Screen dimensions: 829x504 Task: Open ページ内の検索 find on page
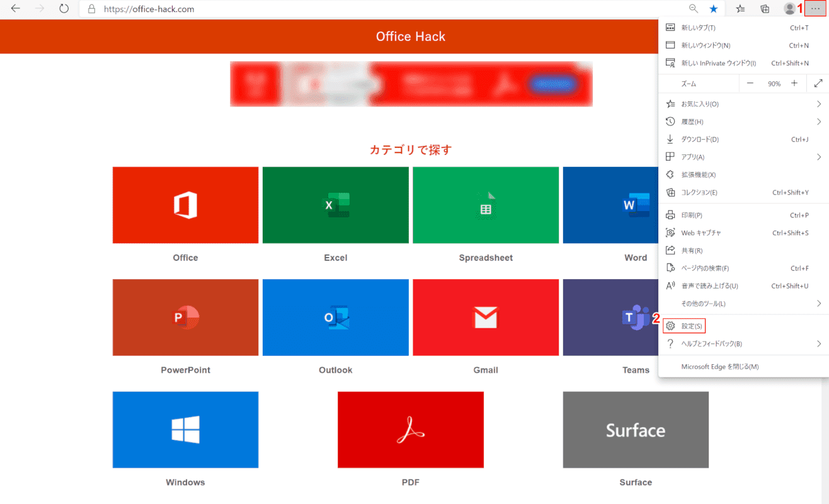tap(743, 268)
